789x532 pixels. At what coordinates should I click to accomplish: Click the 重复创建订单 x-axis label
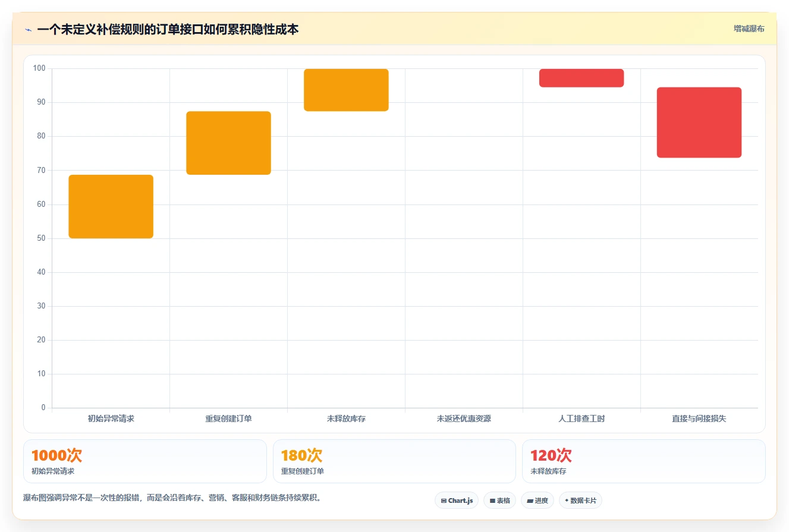[228, 418]
